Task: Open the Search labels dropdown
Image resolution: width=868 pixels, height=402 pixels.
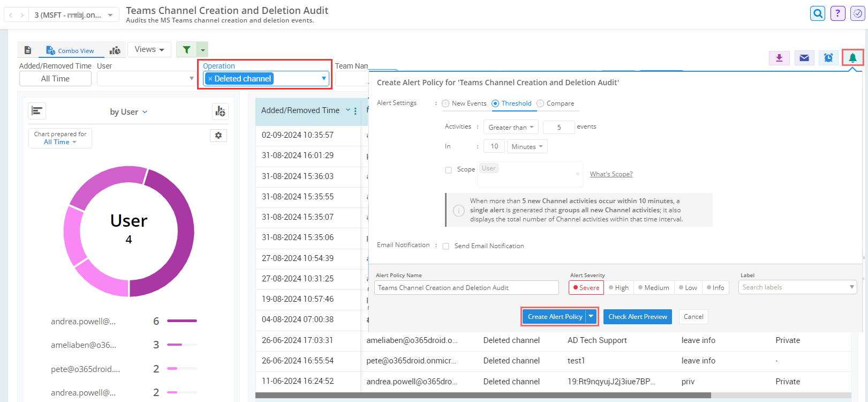Action: pyautogui.click(x=798, y=287)
